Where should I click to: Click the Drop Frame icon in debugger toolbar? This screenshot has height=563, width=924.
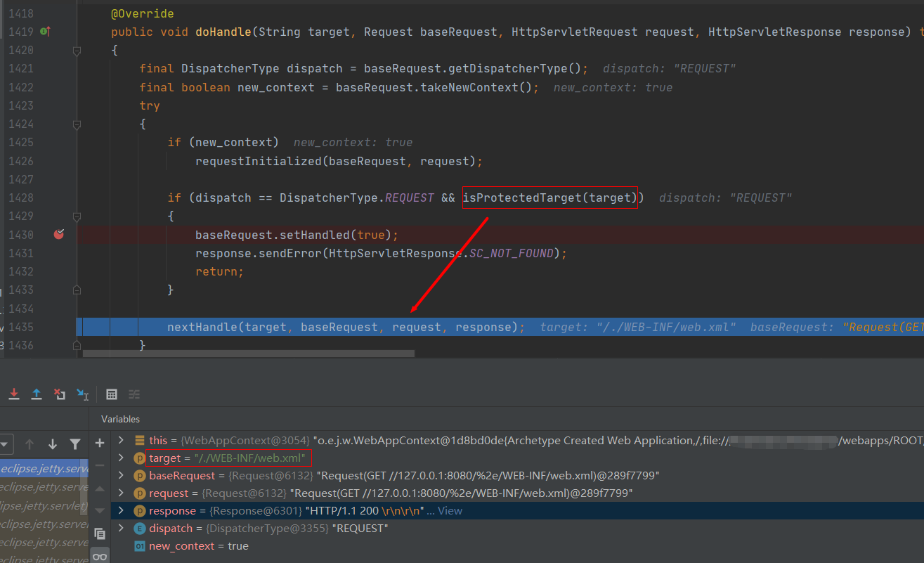tap(60, 394)
